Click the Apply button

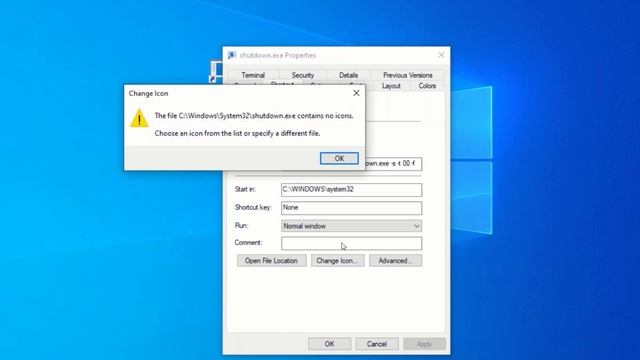[x=424, y=344]
